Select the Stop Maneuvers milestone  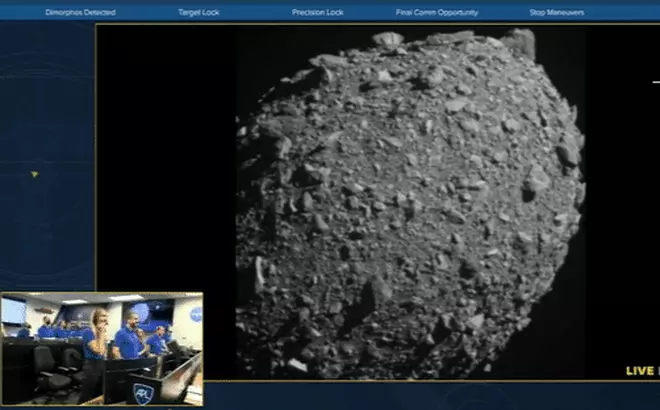pos(557,12)
